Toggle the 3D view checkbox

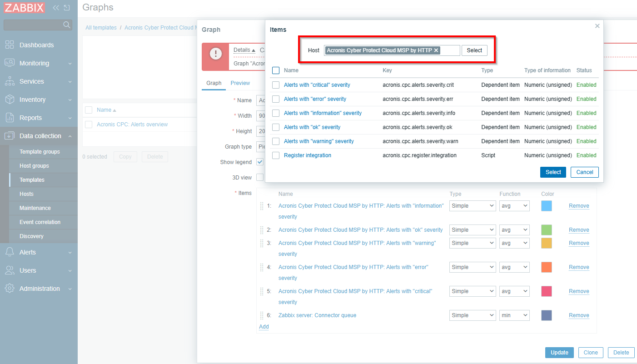tap(260, 177)
